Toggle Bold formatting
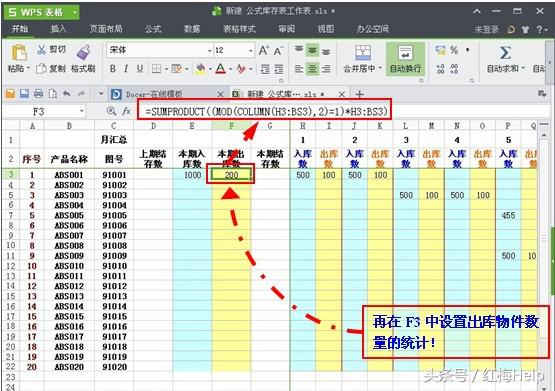Image resolution: width=555 pixels, height=391 pixels. (x=113, y=69)
